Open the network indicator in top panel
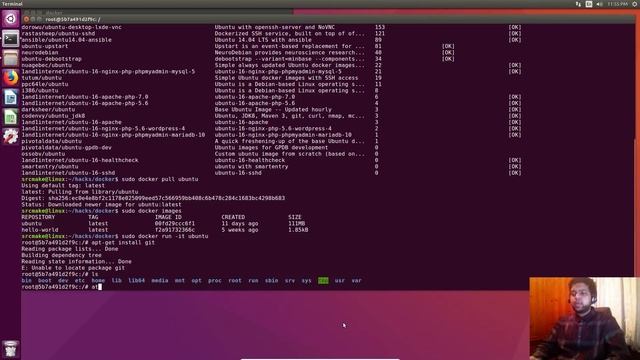640x360 pixels. (x=578, y=4)
